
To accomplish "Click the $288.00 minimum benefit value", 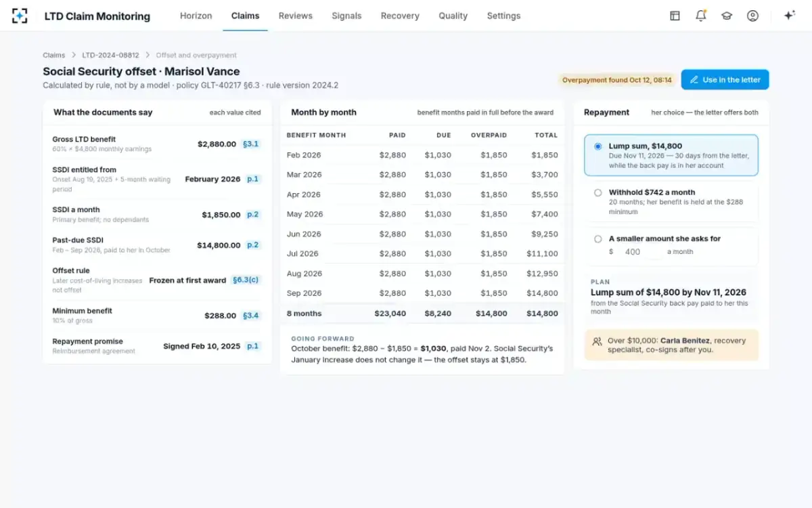I will pos(221,316).
